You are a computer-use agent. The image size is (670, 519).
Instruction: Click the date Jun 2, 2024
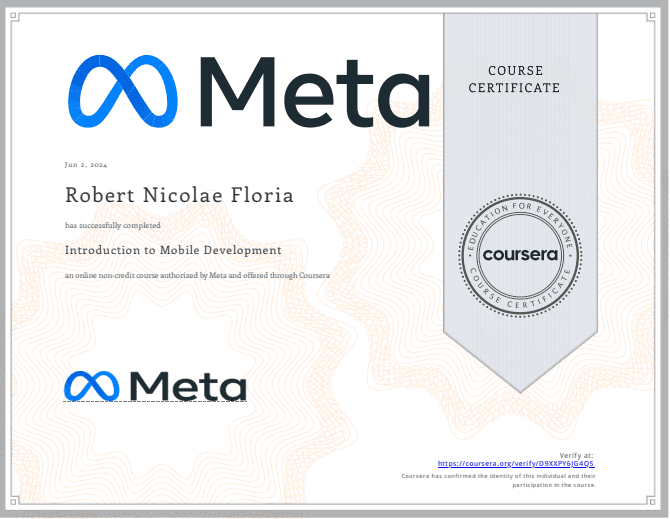pyautogui.click(x=86, y=164)
